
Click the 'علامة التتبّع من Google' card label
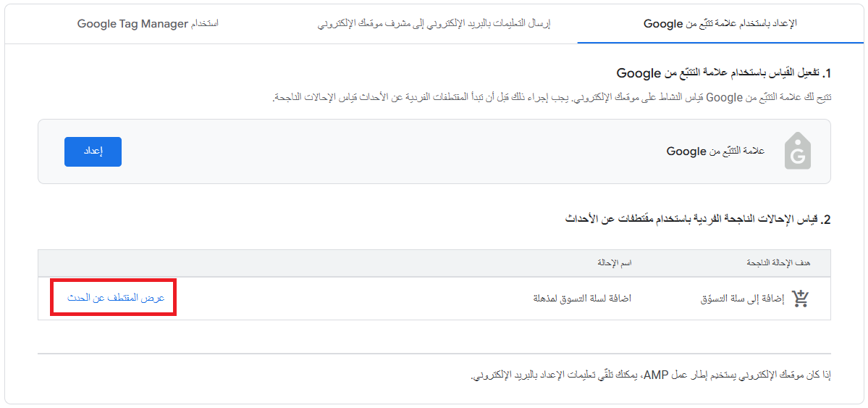[x=715, y=151]
